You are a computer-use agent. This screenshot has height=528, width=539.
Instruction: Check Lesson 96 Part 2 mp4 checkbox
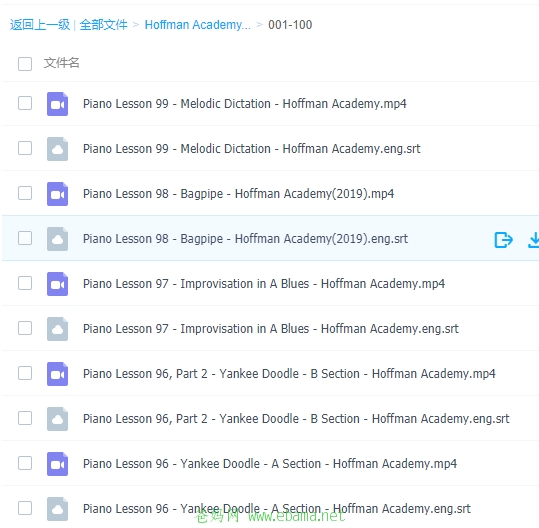[25, 373]
